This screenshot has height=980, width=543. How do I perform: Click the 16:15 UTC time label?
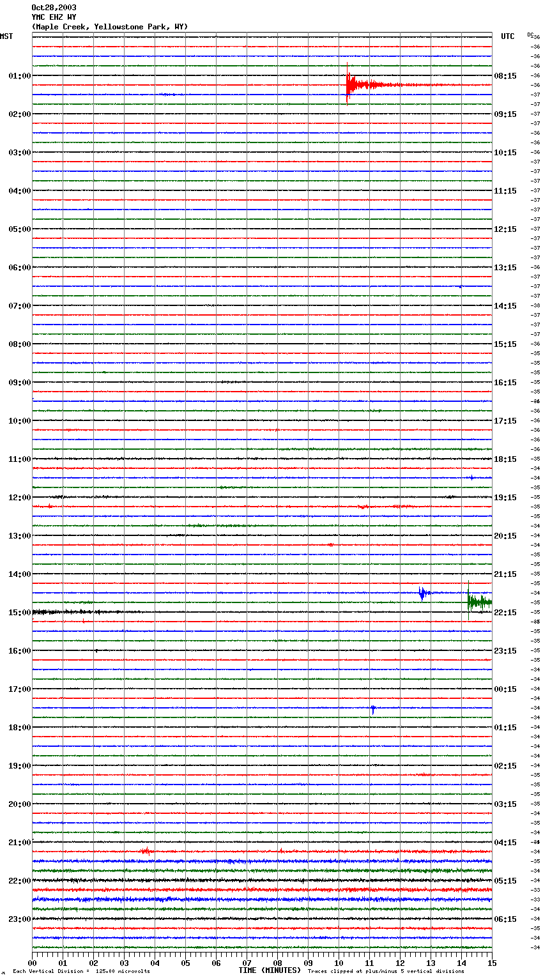(505, 383)
